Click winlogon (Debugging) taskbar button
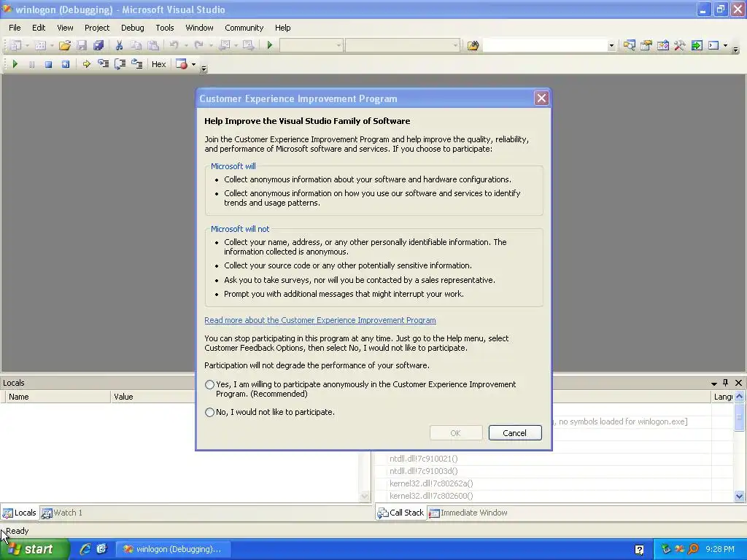Image resolution: width=747 pixels, height=560 pixels. 173,550
